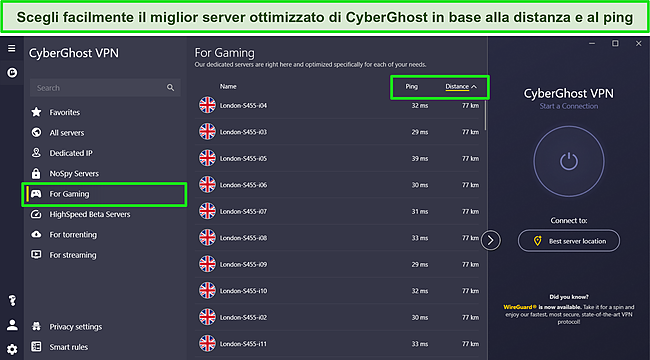Click Best server location button
This screenshot has width=650, height=360.
click(x=569, y=241)
